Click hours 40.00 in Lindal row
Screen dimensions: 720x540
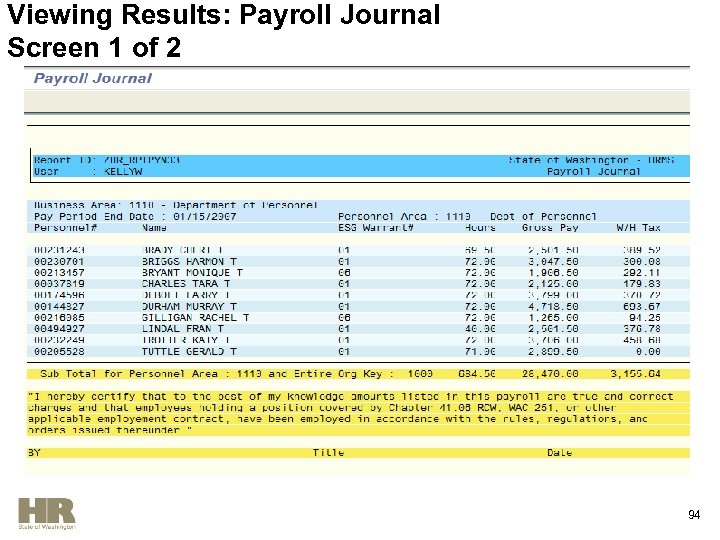tap(480, 329)
